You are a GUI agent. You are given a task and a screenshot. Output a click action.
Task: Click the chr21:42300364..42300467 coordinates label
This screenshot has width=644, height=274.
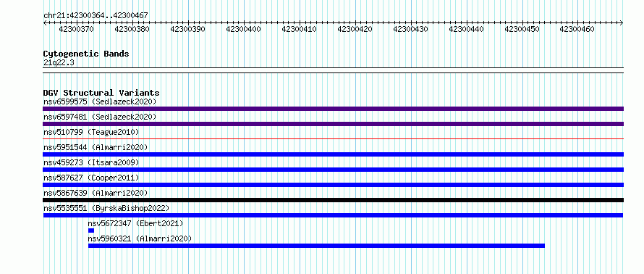point(96,16)
